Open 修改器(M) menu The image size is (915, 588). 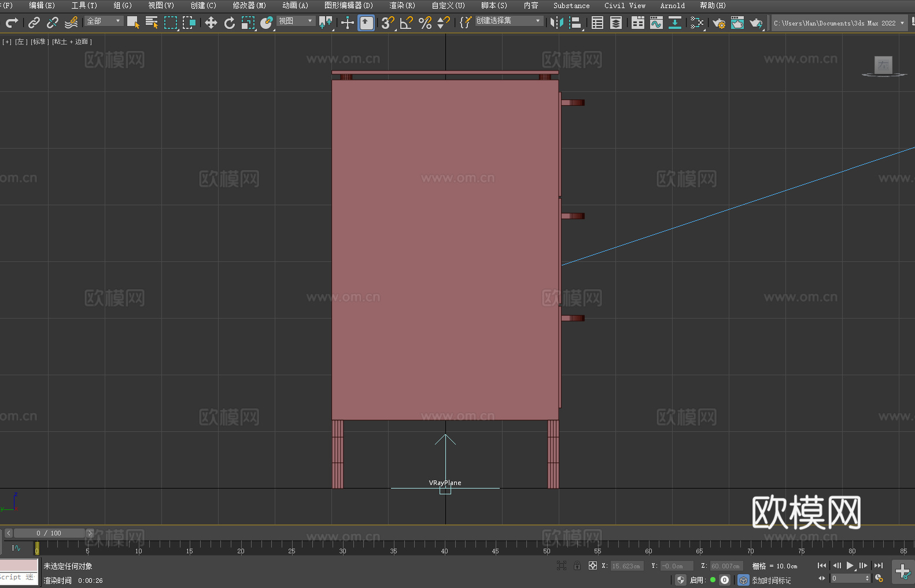tap(249, 5)
